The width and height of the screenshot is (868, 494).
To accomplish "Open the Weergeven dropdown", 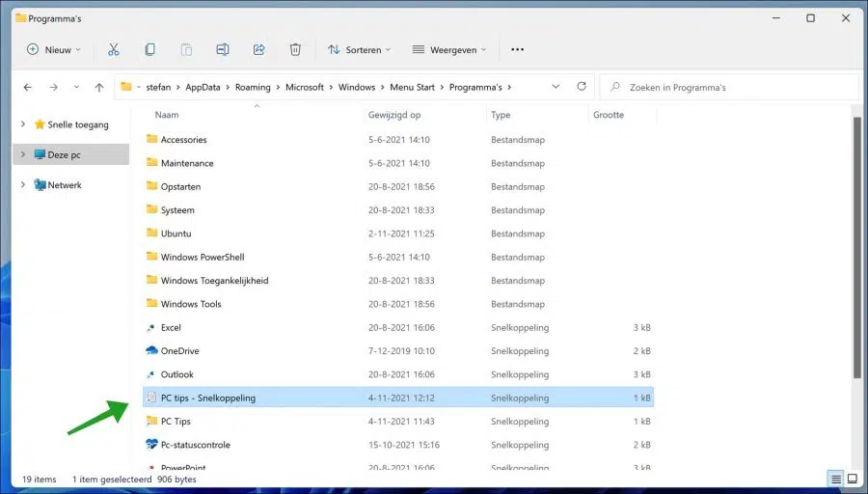I will [x=448, y=50].
